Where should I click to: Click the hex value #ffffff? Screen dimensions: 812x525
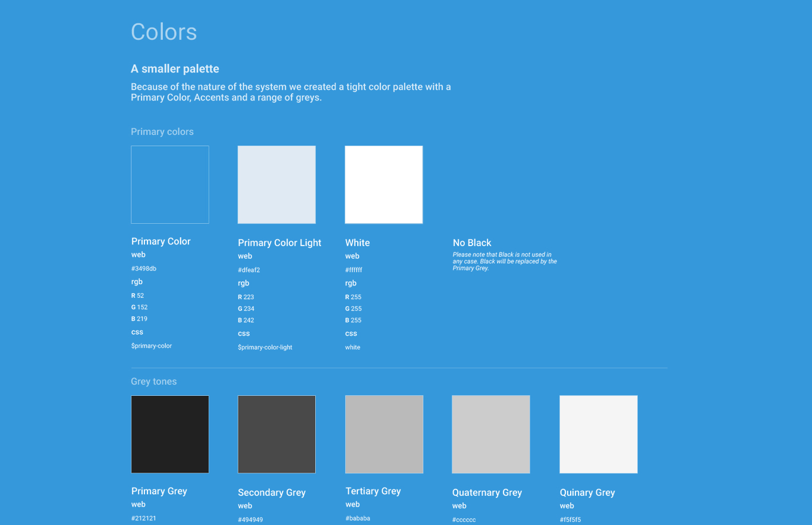(x=354, y=270)
